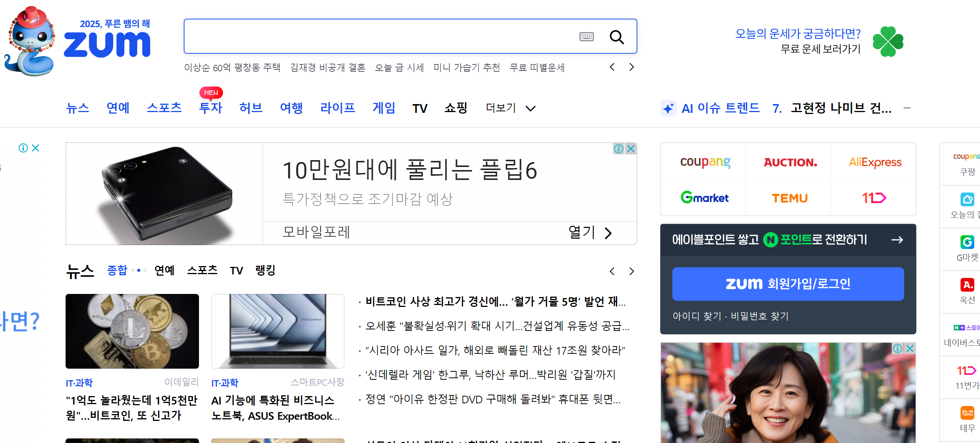Open the AliExpress shopping logo
This screenshot has width=980, height=443.
875,162
